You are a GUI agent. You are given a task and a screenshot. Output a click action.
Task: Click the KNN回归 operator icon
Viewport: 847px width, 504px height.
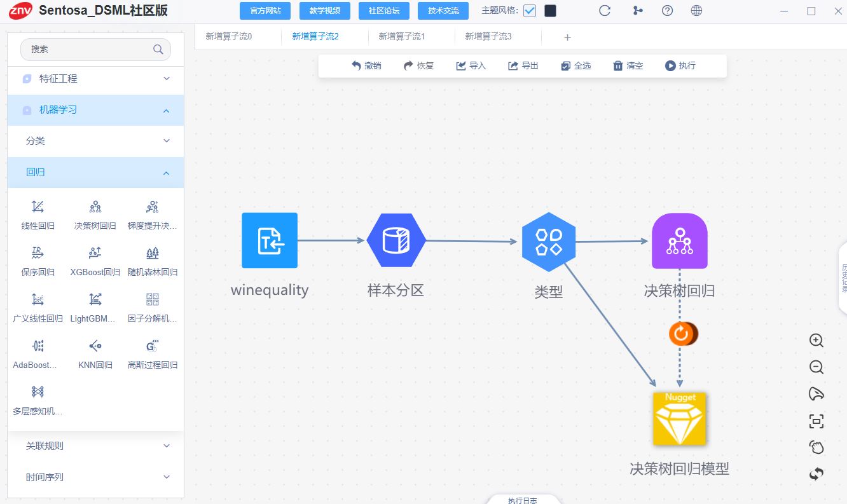(95, 346)
